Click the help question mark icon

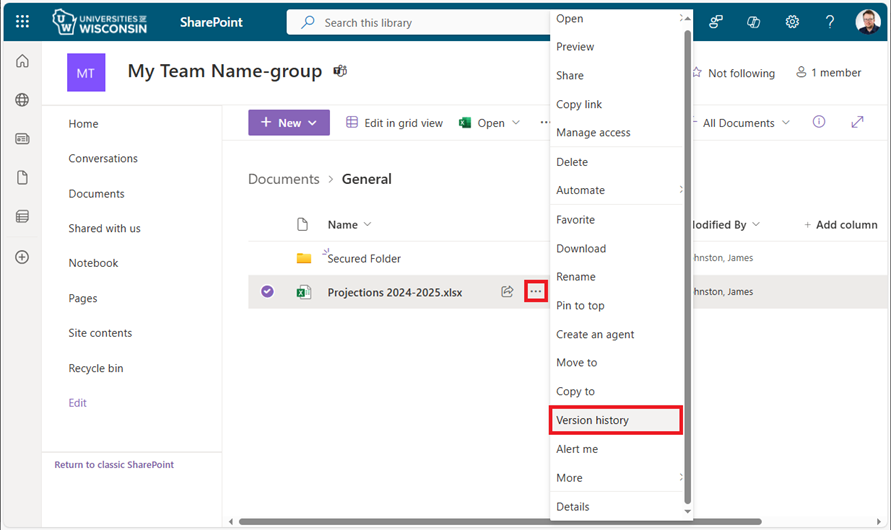[829, 22]
